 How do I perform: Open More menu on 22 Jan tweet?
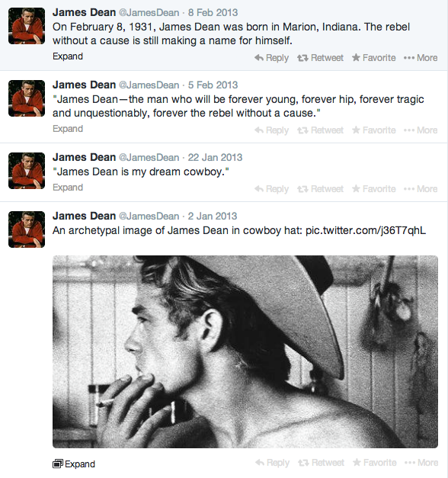(x=421, y=189)
